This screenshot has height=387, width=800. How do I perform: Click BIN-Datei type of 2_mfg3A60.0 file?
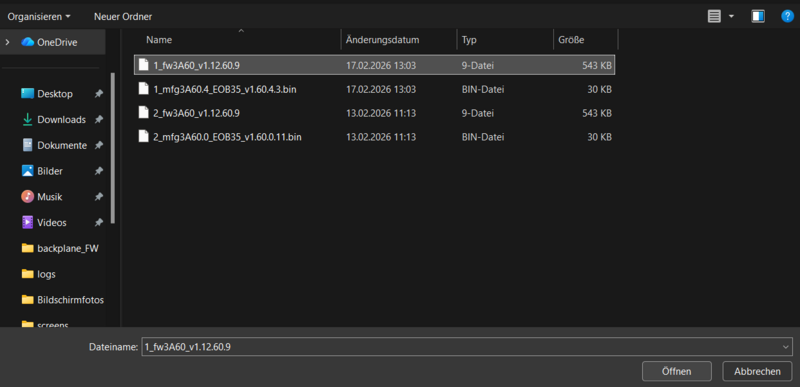(x=483, y=137)
